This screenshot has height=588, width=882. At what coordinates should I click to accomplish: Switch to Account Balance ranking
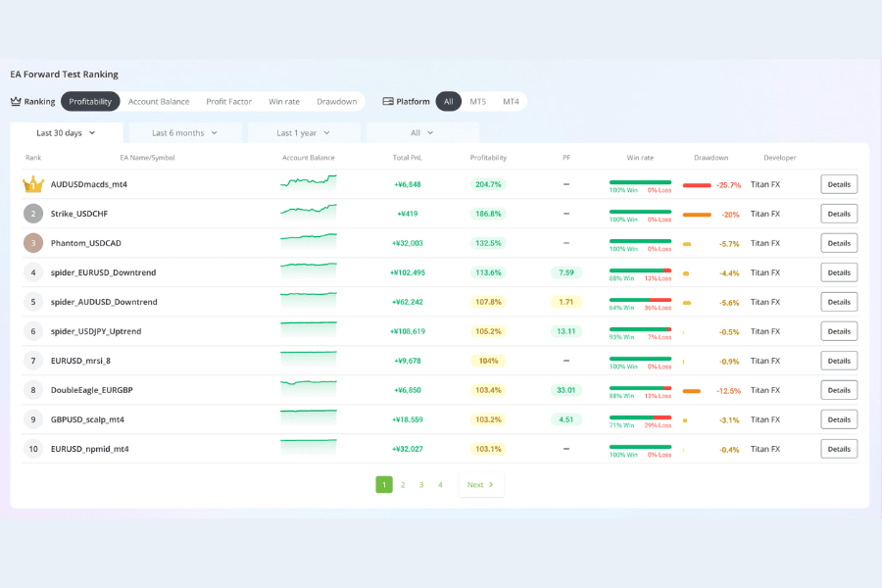(159, 101)
